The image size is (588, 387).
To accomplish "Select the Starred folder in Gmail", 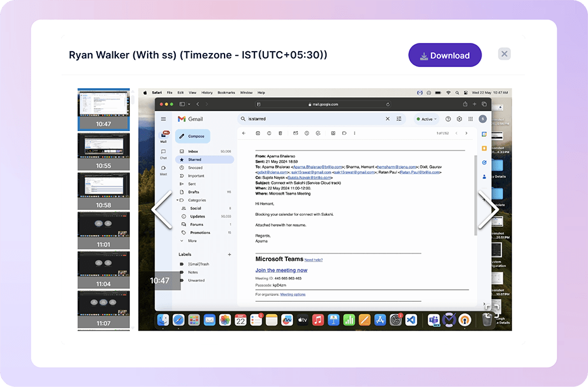I will pyautogui.click(x=205, y=159).
